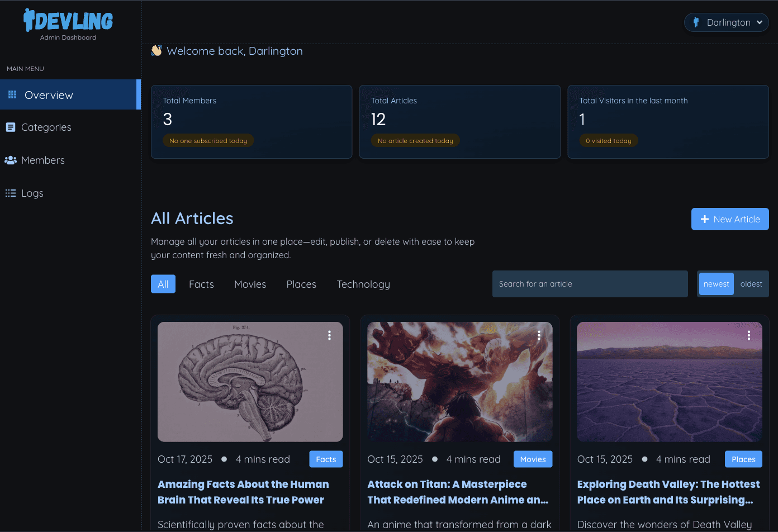
Task: Click the Categories sidebar icon
Action: tap(11, 127)
